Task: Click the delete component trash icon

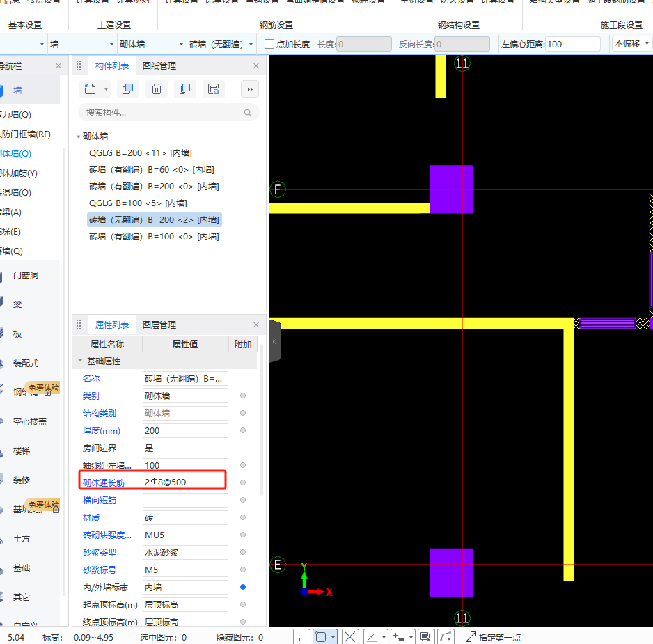Action: [157, 88]
